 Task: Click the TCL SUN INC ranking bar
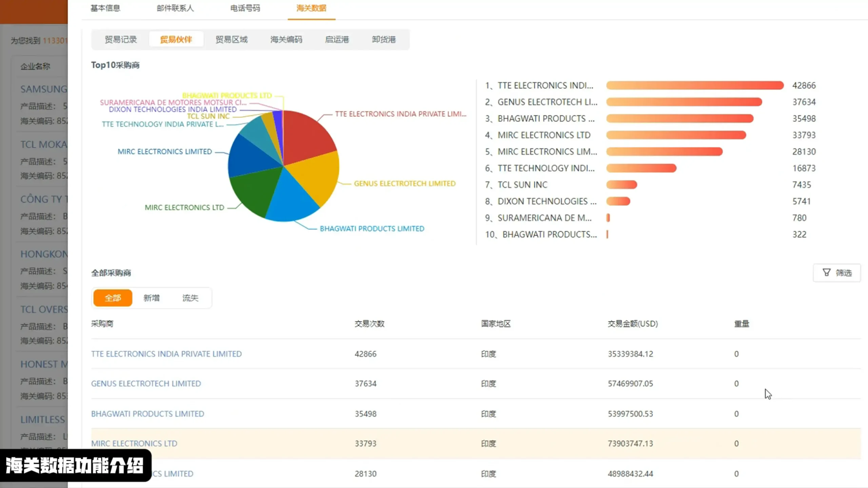(622, 185)
